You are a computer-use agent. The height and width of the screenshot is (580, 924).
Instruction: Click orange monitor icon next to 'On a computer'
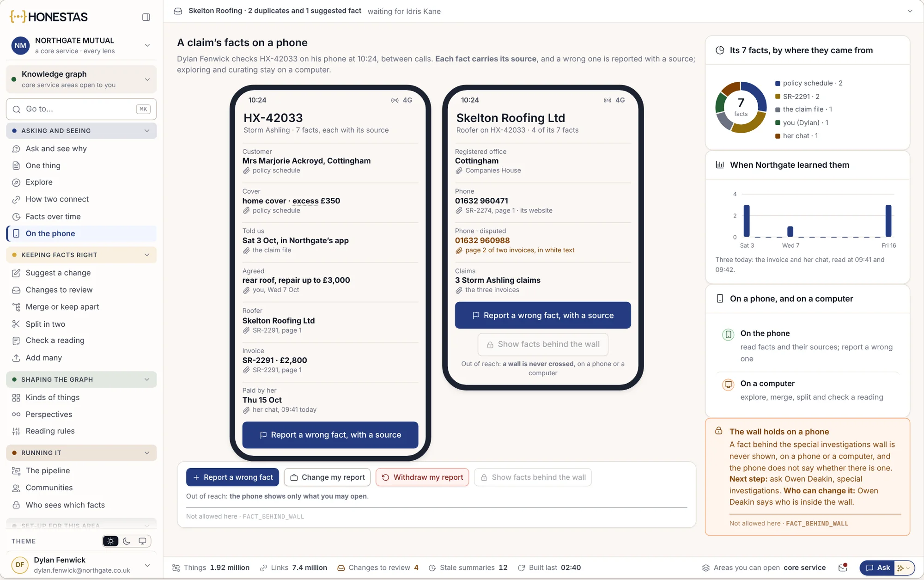[x=728, y=385]
